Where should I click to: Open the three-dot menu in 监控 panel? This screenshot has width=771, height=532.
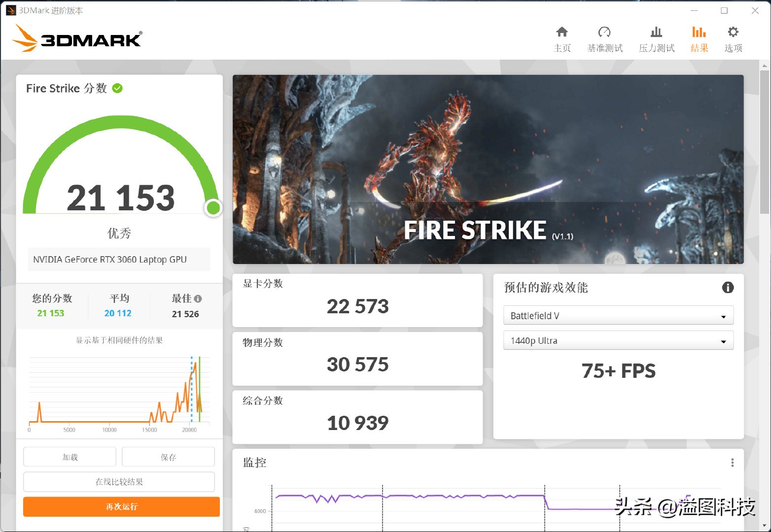click(733, 463)
